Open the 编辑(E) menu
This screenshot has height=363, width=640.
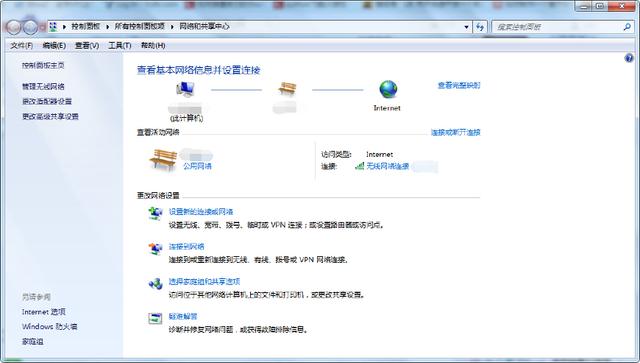tap(54, 45)
